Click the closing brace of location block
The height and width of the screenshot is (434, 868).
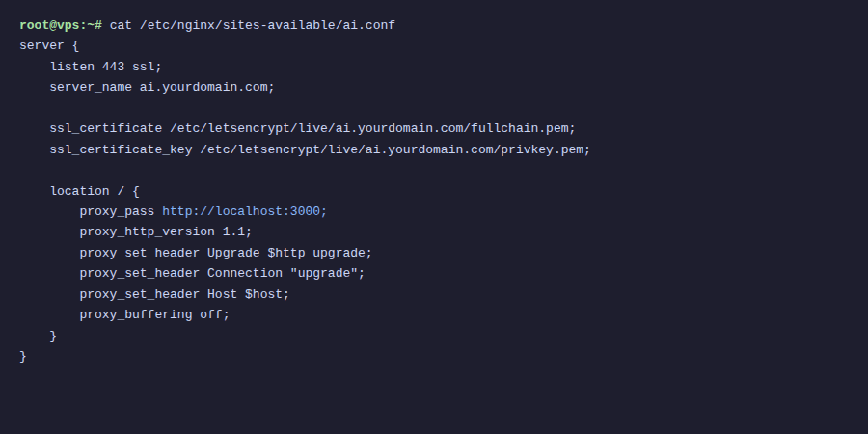pyautogui.click(x=53, y=336)
